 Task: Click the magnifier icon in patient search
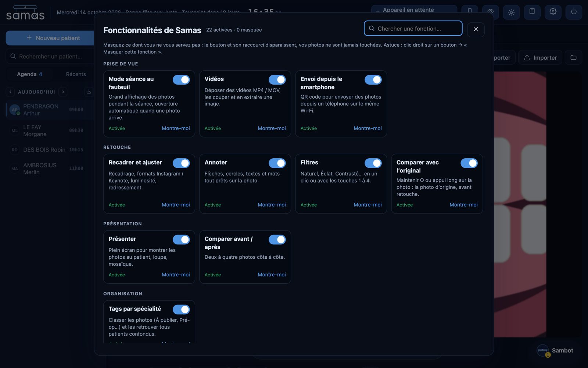[x=13, y=56]
